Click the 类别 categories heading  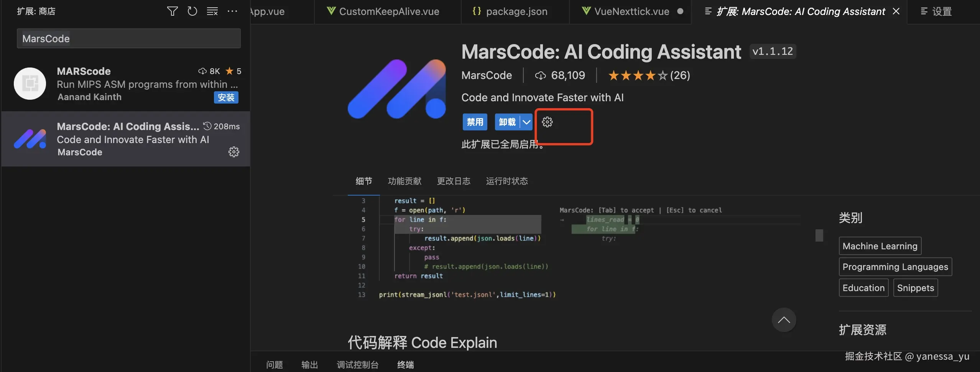tap(850, 218)
